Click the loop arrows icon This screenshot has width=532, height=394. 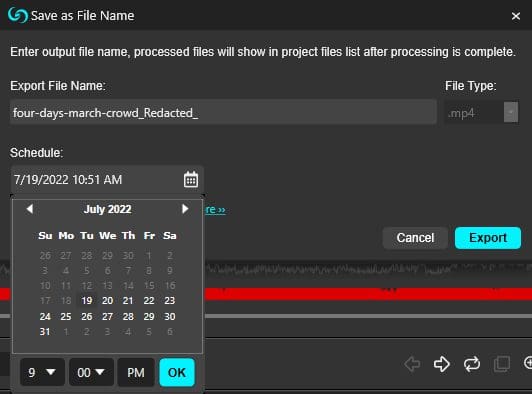pyautogui.click(x=472, y=364)
